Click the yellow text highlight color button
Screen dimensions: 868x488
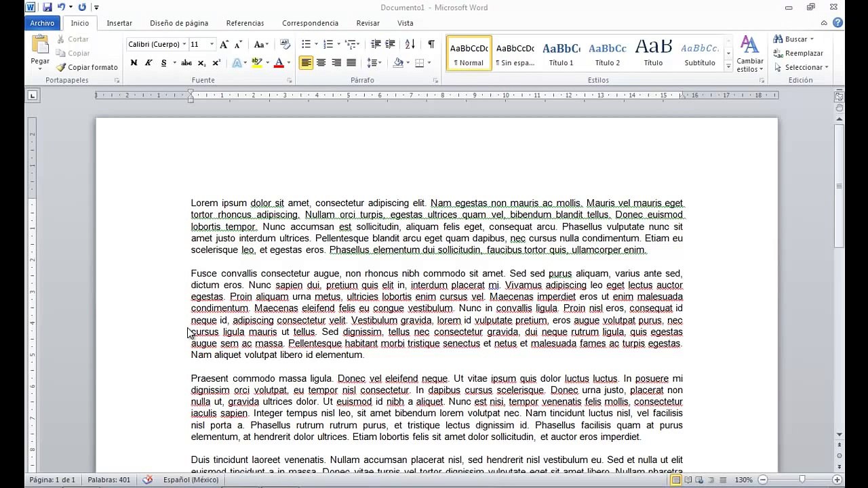(256, 63)
